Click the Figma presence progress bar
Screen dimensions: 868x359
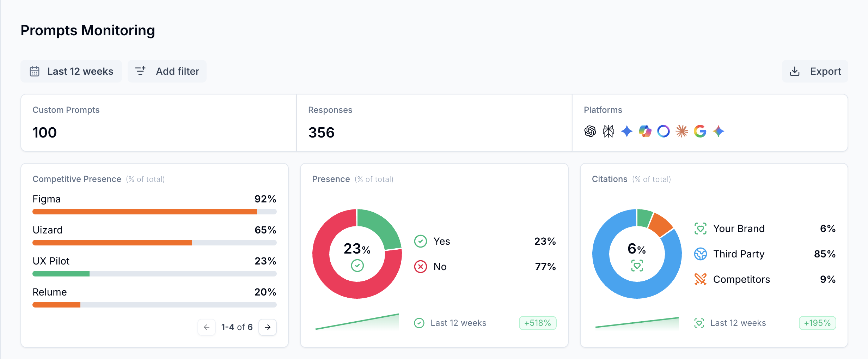click(154, 212)
